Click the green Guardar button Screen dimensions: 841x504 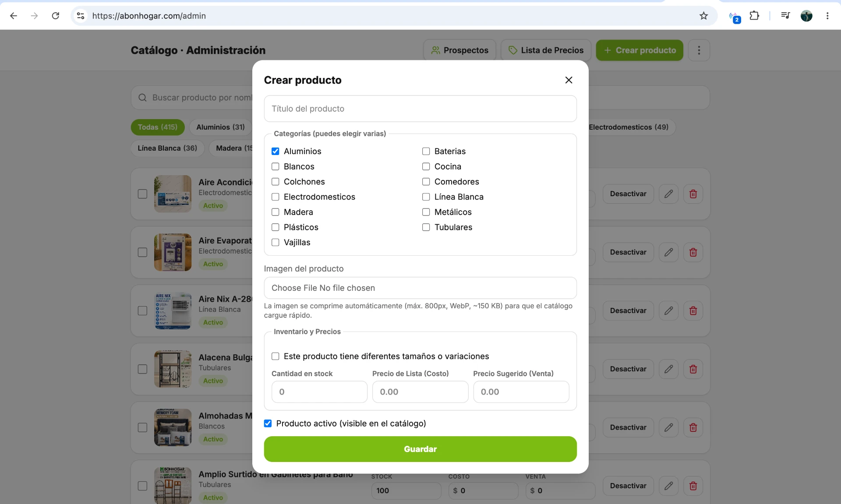coord(420,449)
